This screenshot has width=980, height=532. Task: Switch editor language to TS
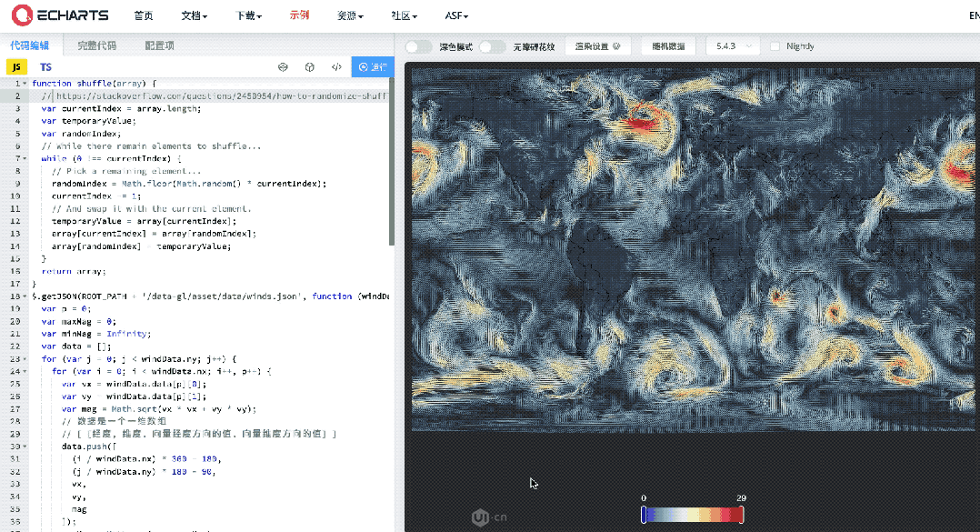click(x=45, y=67)
